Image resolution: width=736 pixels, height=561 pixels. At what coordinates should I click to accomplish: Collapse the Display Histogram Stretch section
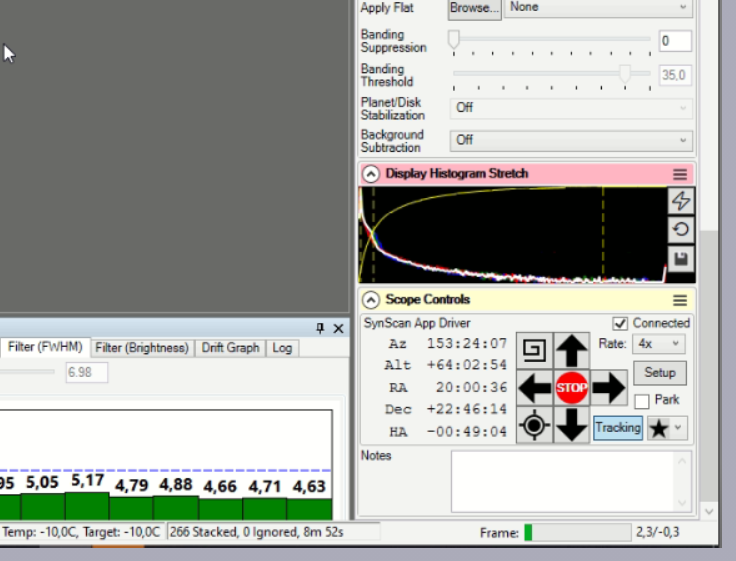tap(371, 174)
